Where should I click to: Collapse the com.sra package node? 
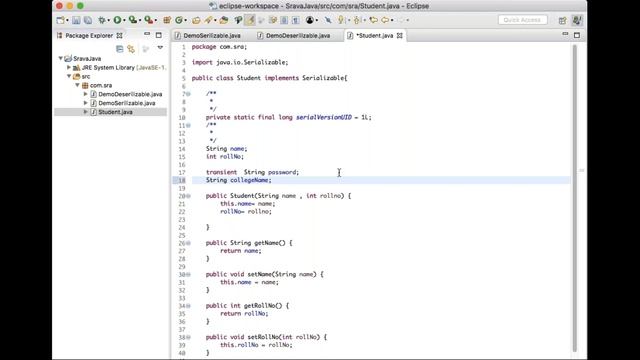point(77,85)
